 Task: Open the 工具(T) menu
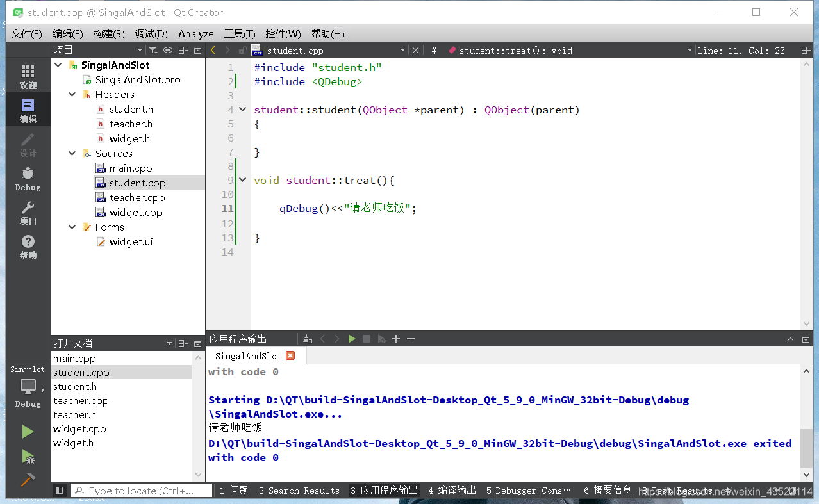[x=240, y=33]
